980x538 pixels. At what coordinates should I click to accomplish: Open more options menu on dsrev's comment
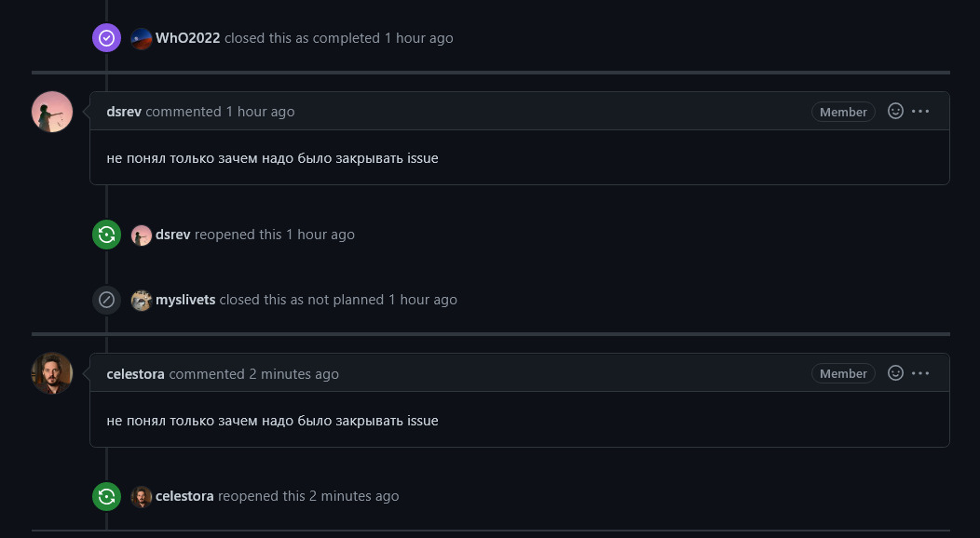point(920,111)
